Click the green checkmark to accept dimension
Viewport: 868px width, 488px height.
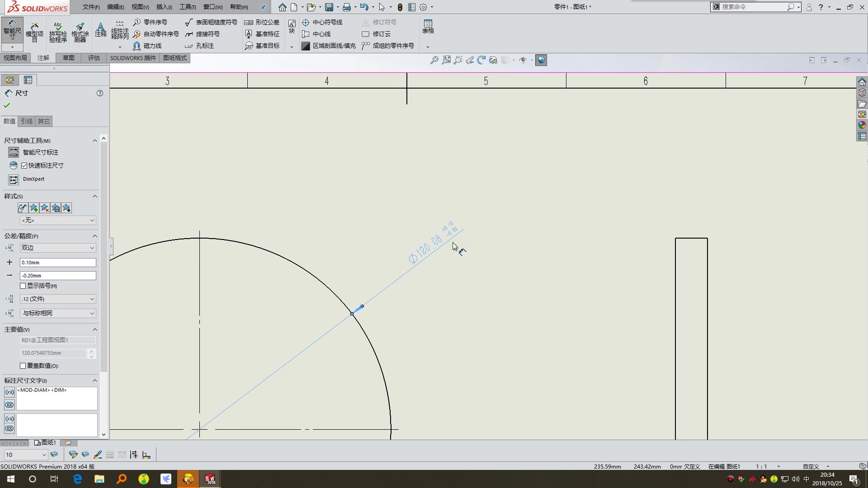(7, 105)
